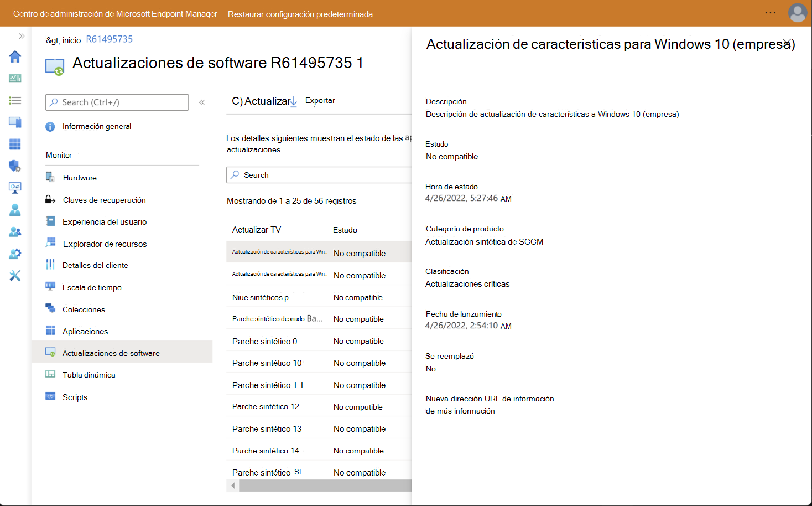Open the Endpoint security shield icon
The height and width of the screenshot is (506, 812).
coord(15,166)
